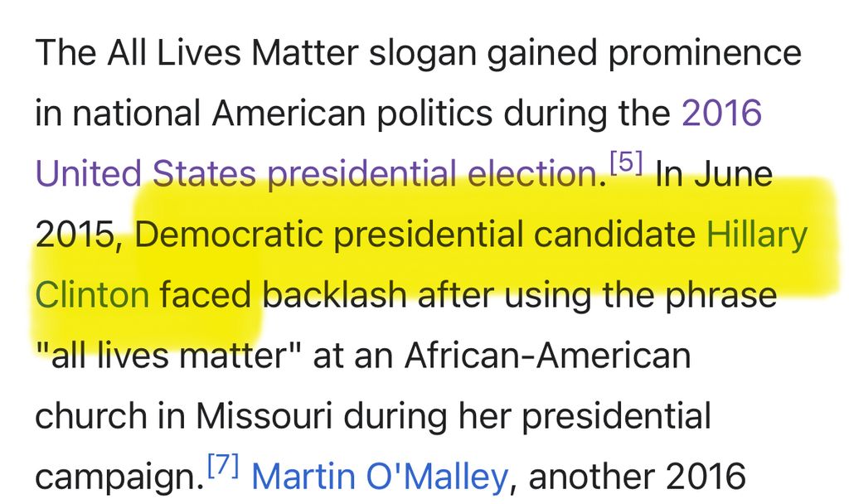Click citation reference number 7
Screen dimensions: 849x504
tap(222, 466)
